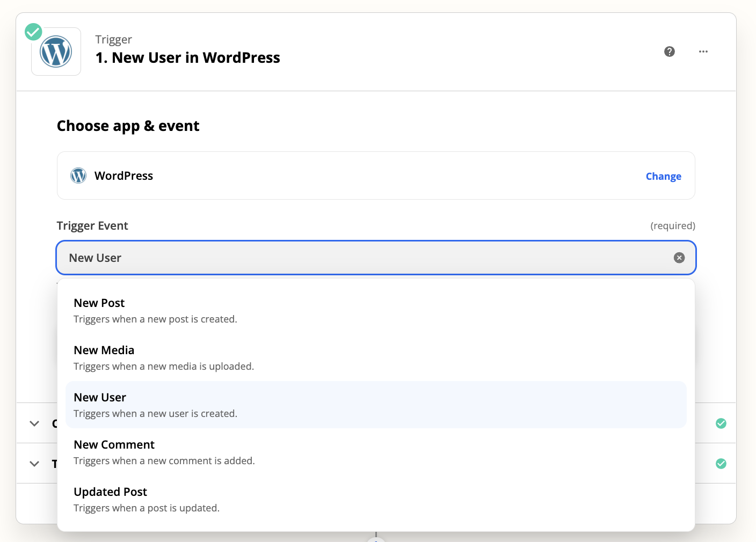Click the Choose app & event heading
The image size is (756, 542).
click(128, 126)
